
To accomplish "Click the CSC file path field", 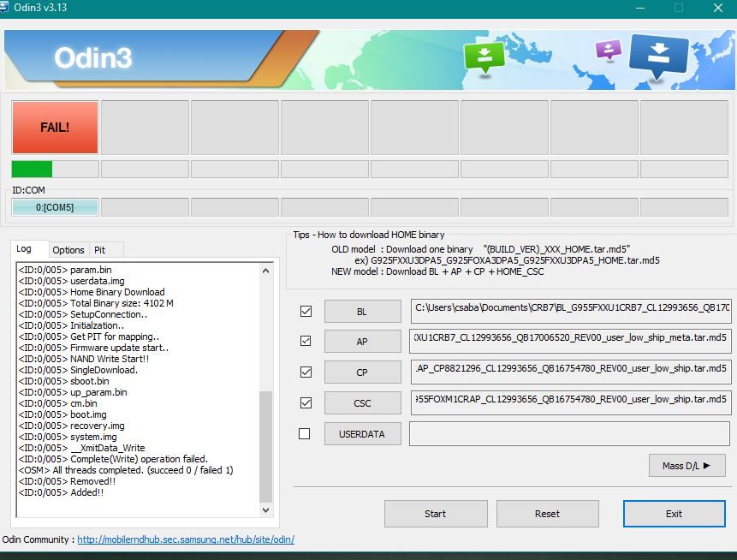I will click(x=571, y=403).
